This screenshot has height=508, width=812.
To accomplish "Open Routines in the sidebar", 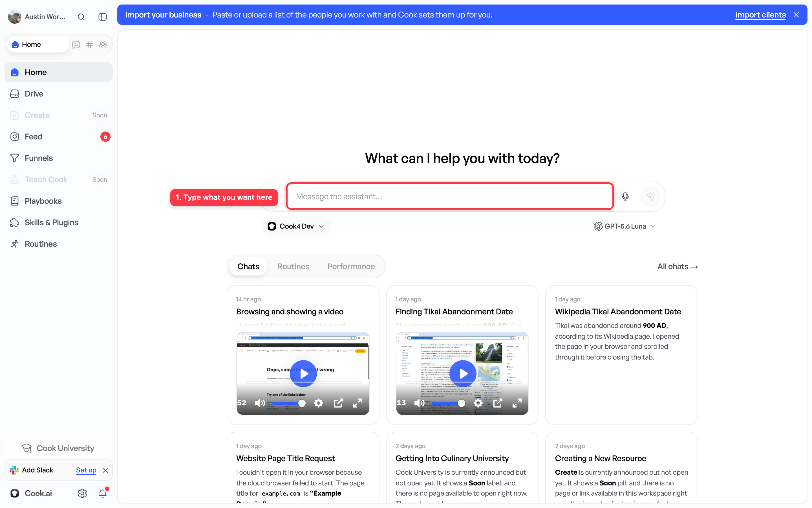I will pos(59,244).
